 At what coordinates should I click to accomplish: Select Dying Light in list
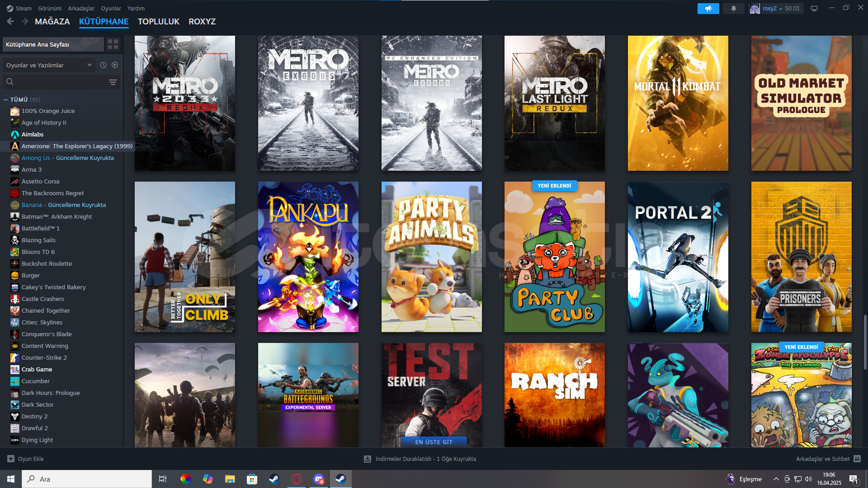[x=38, y=440]
